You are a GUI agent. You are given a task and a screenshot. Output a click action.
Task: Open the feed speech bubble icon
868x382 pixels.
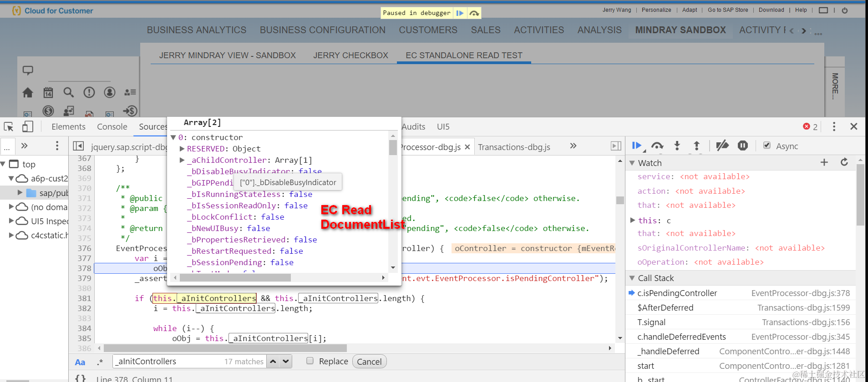coord(28,70)
